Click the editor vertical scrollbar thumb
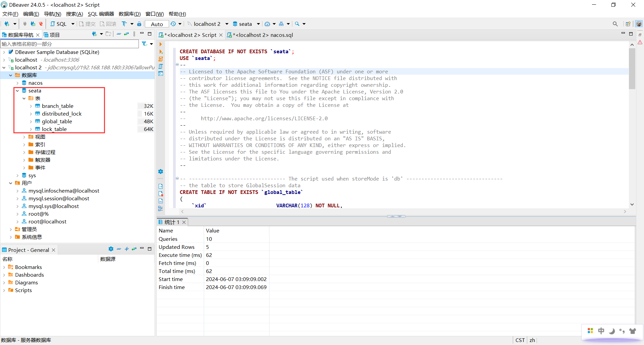 (632, 69)
